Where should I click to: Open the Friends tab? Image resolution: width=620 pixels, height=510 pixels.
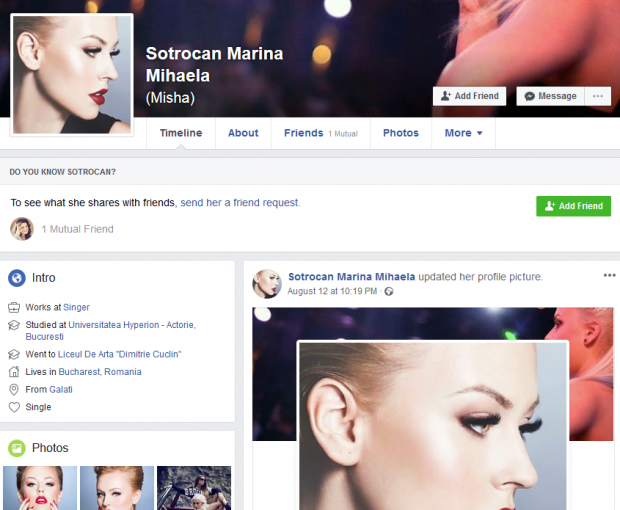click(303, 133)
